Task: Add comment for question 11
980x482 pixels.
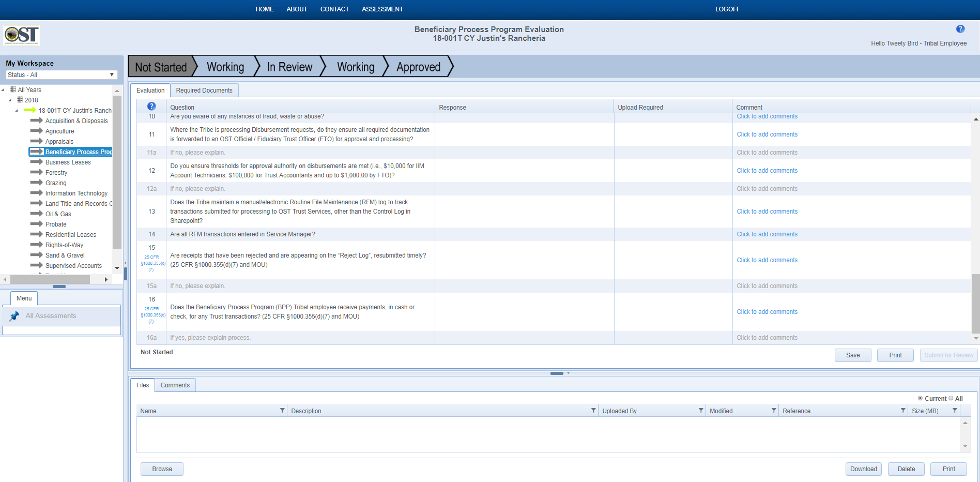Action: (x=767, y=134)
